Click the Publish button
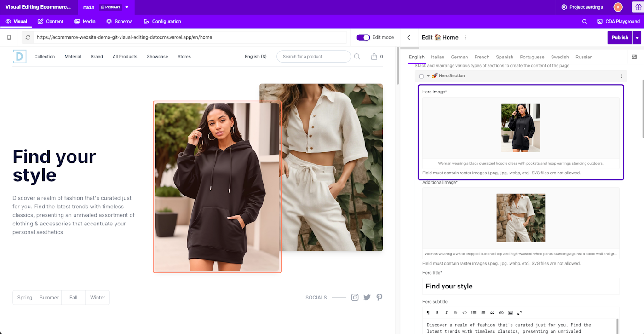644x334 pixels. (x=620, y=38)
